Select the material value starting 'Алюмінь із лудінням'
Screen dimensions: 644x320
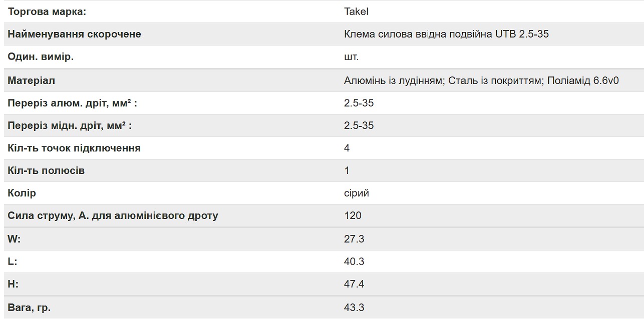point(482,80)
